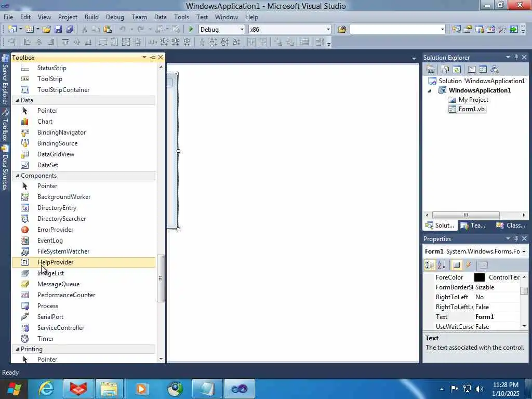Click the Toolbox vertical scrollbar thumb

coord(161,278)
